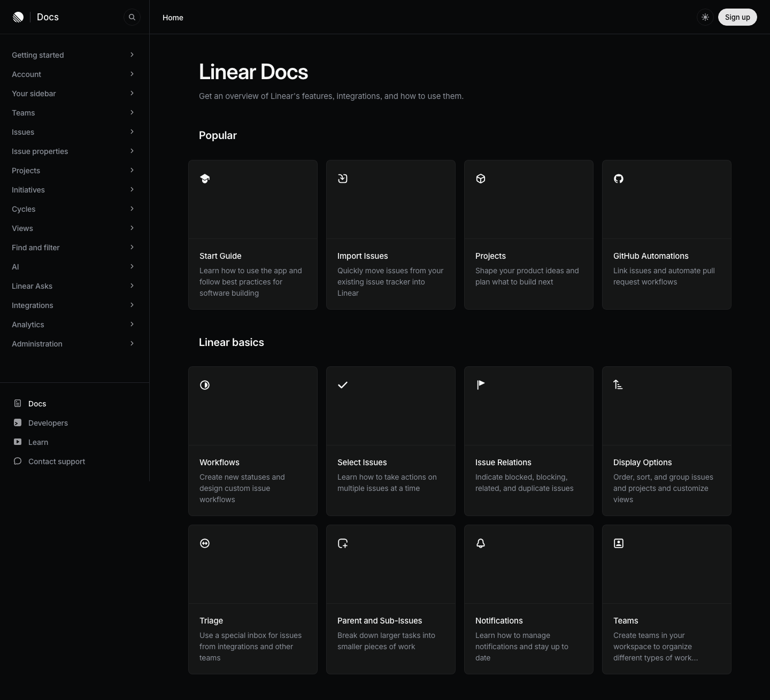Open the Workflows card title
The image size is (770, 700).
point(219,463)
